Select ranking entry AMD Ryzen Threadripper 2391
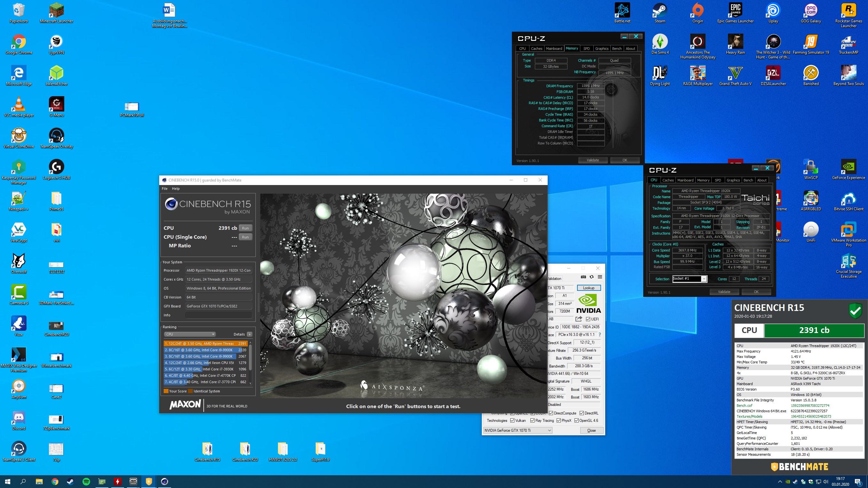The width and height of the screenshot is (868, 488). (206, 344)
